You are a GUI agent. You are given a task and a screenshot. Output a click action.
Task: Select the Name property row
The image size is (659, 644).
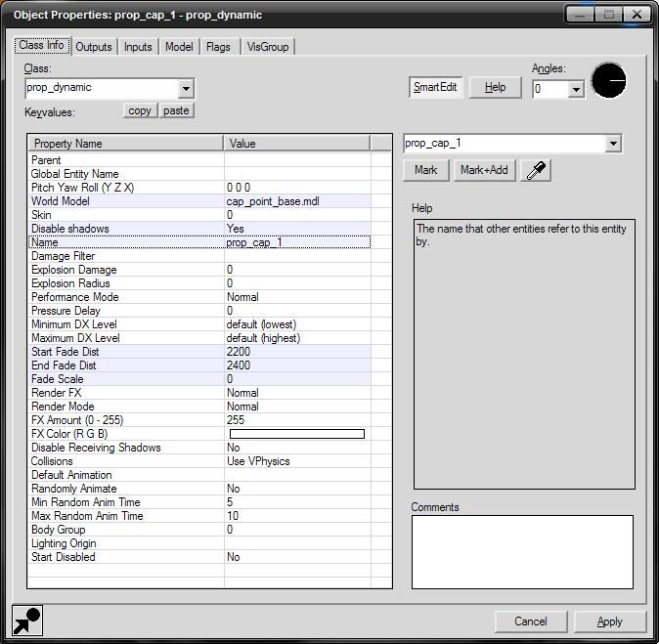(199, 242)
